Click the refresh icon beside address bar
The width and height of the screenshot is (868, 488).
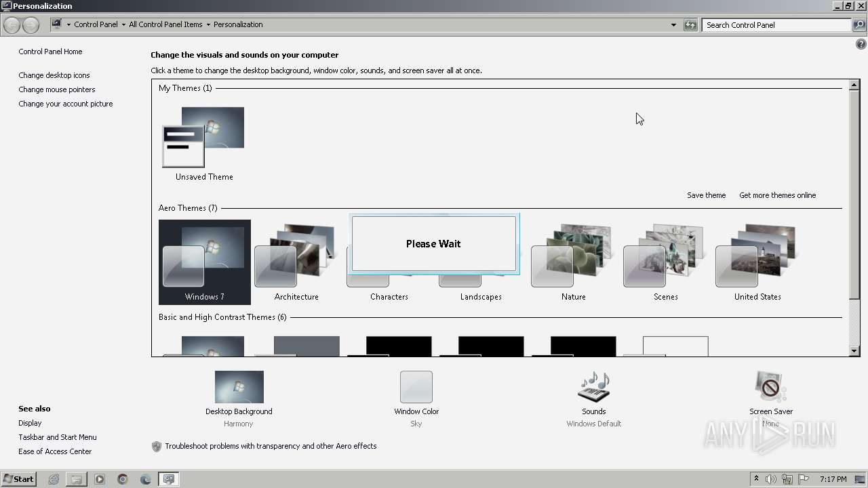coord(690,25)
